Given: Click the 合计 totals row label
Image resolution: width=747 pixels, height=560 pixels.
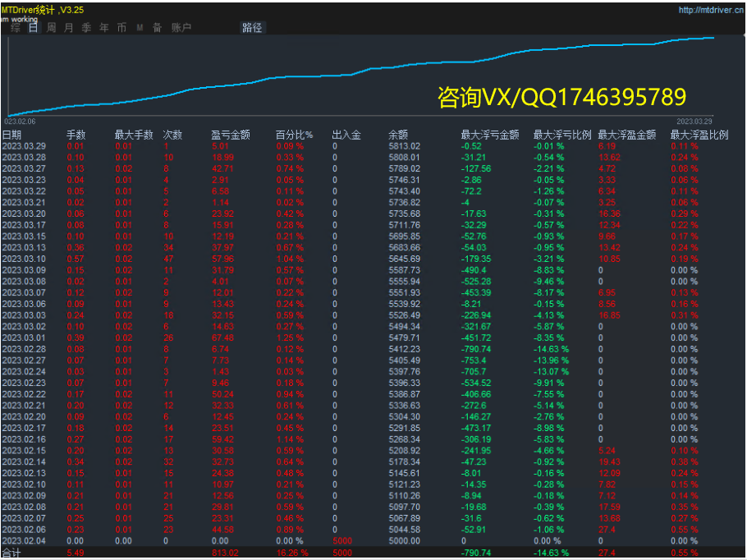Looking at the screenshot, I should (x=11, y=553).
